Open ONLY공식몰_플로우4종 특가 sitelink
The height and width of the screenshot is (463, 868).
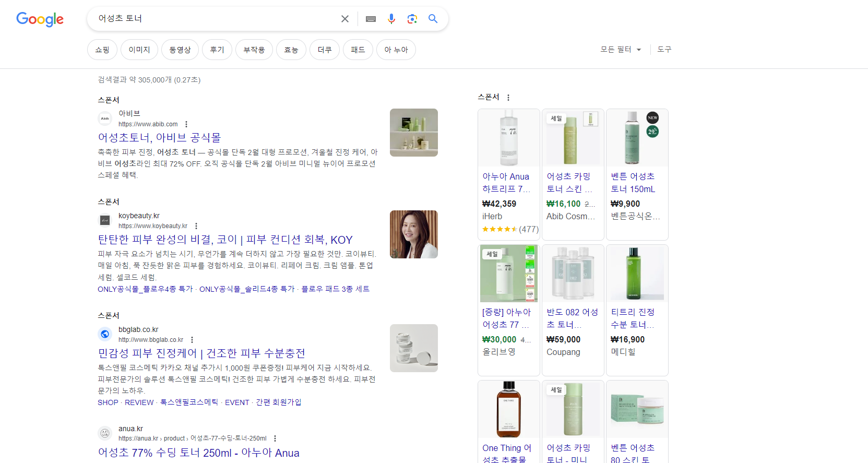(145, 289)
